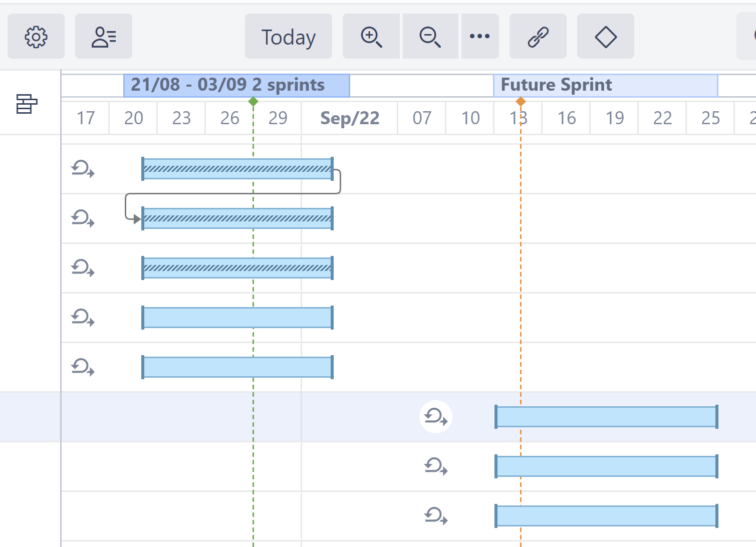The width and height of the screenshot is (756, 547).
Task: Click the dependency arrow into second task bar
Action: click(136, 219)
